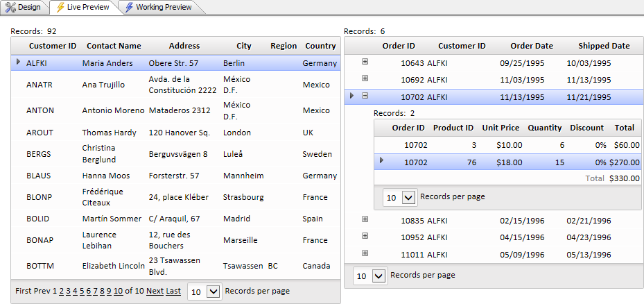
Task: Open page 6 of customer list
Action: pos(88,292)
